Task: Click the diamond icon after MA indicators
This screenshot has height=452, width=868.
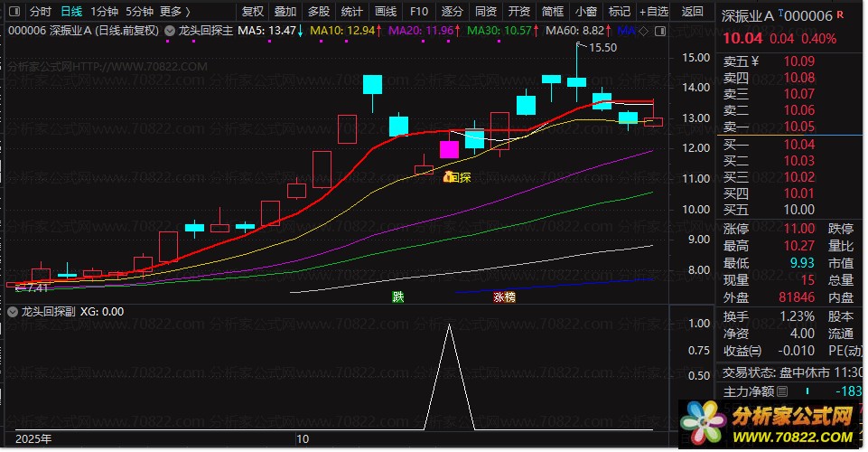Action: point(643,32)
